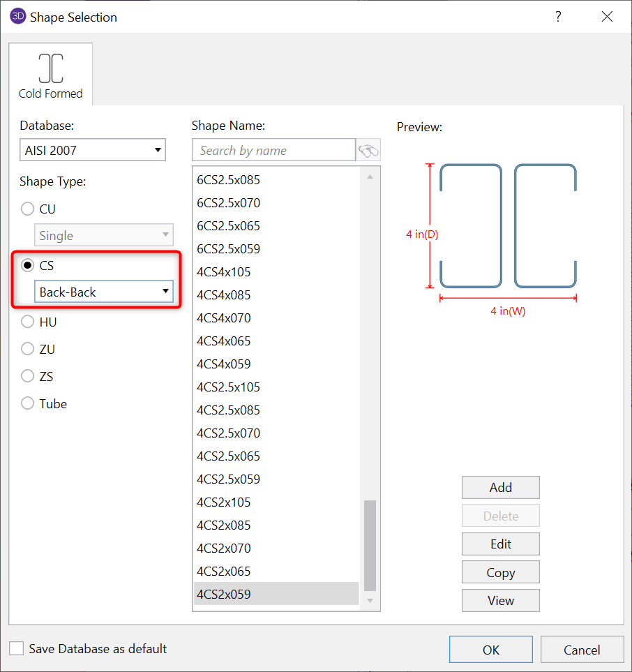Screen dimensions: 632x672
Task: Select shape 4CS4x105 in the list
Action: (x=224, y=272)
